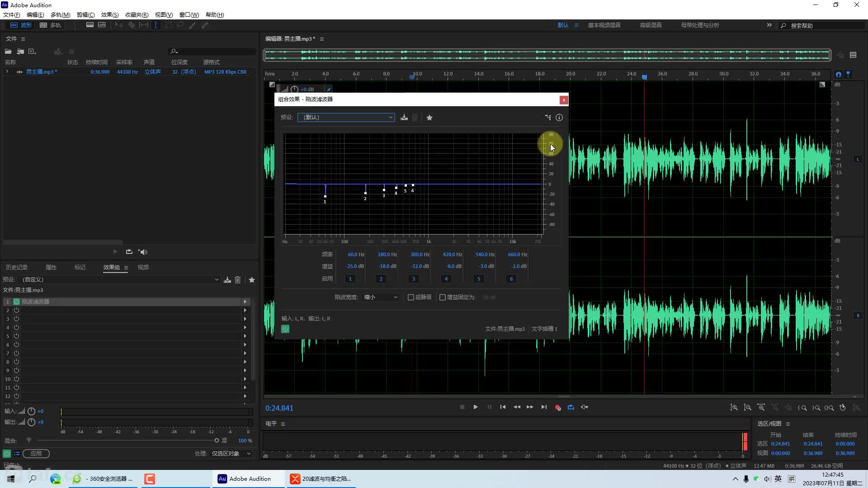The image size is (868, 488).
Task: Open the editor panel menu
Action: point(322,39)
